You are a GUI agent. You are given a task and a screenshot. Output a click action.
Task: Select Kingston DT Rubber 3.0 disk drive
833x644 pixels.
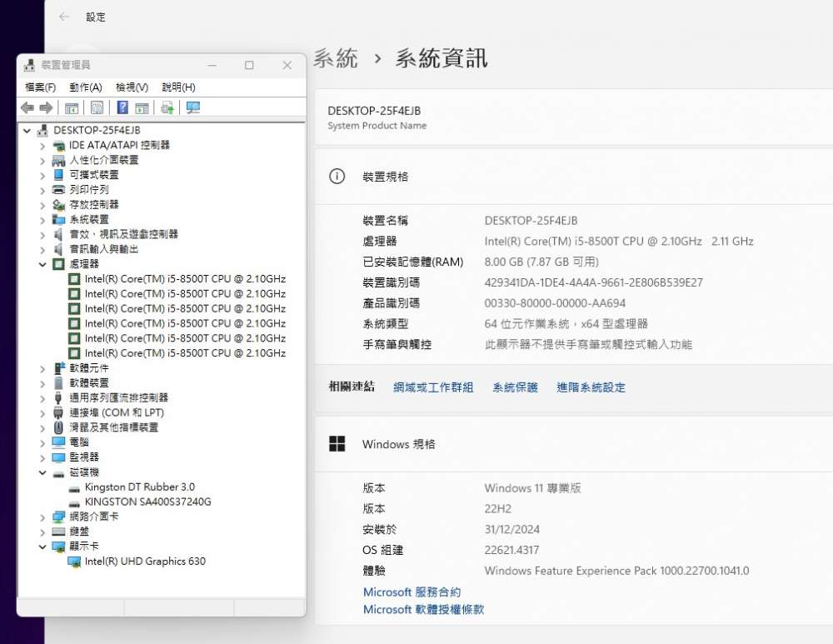tap(140, 487)
